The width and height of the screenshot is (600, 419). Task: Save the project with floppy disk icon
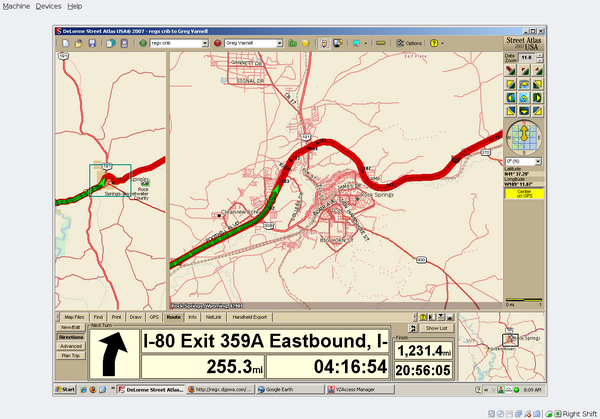pyautogui.click(x=92, y=43)
